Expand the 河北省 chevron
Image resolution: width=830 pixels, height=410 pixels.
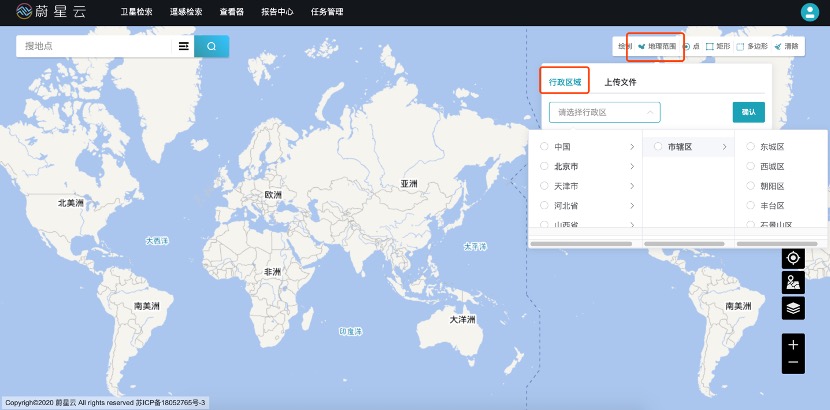(x=632, y=205)
